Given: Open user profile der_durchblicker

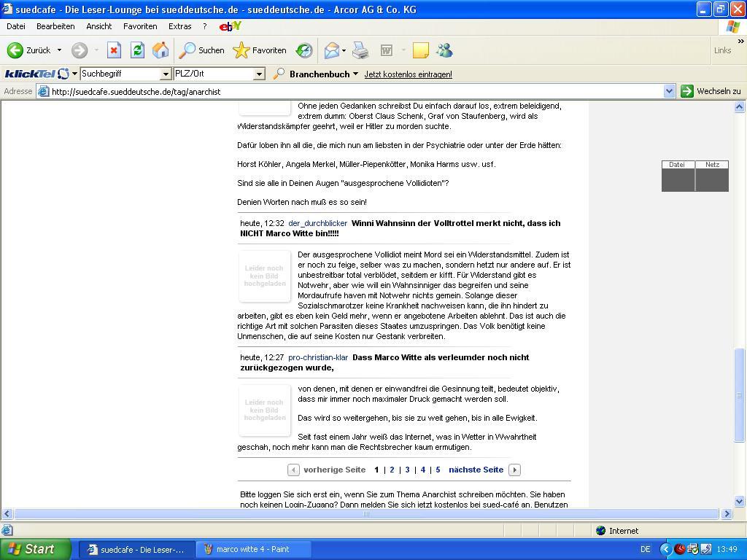Looking at the screenshot, I should [x=318, y=223].
